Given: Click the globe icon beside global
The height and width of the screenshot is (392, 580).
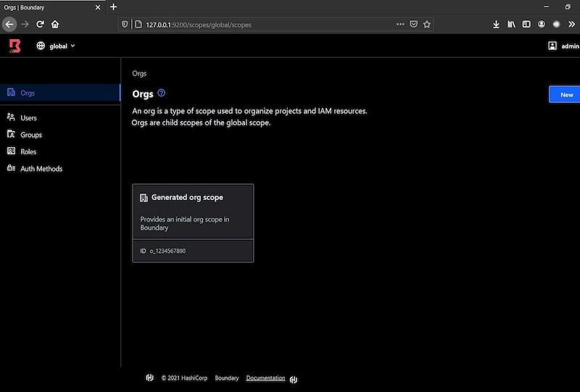Looking at the screenshot, I should tap(41, 46).
